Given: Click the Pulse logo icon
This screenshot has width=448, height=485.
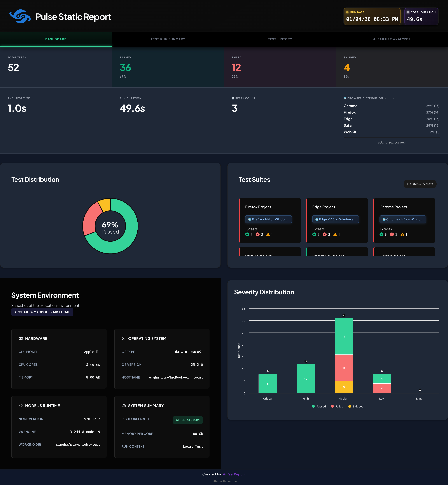Looking at the screenshot, I should (x=20, y=16).
